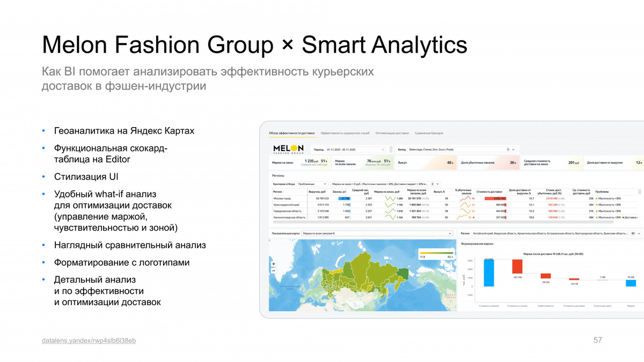Click the Melon Fashion Group logo
The width and height of the screenshot is (644, 362).
pos(288,149)
